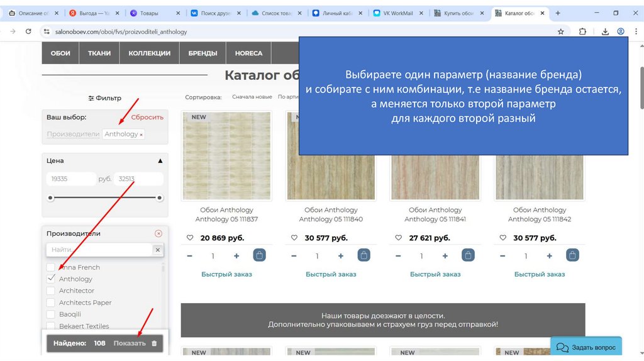Open the browser profile avatar icon
644x361 pixels.
[621, 31]
